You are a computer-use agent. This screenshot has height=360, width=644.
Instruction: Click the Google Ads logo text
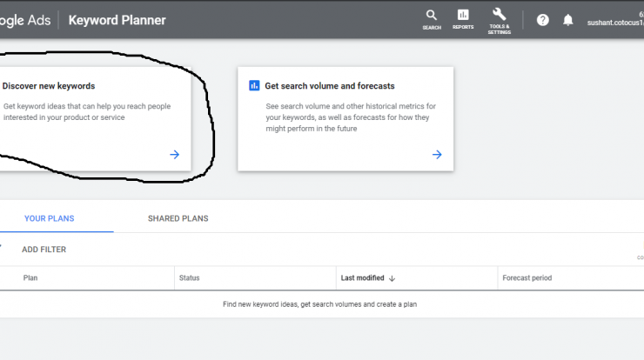(x=25, y=20)
